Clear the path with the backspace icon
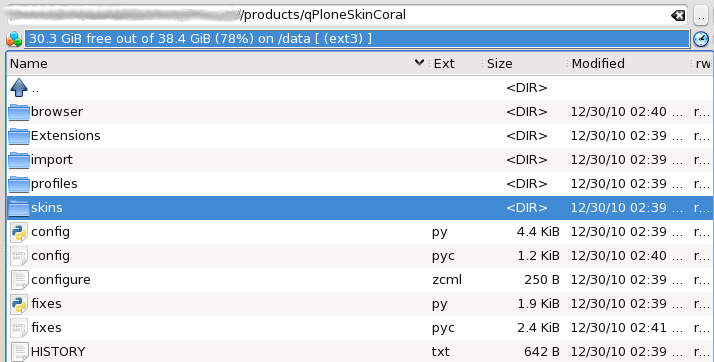Viewport: 714px width, 362px height. pos(678,15)
